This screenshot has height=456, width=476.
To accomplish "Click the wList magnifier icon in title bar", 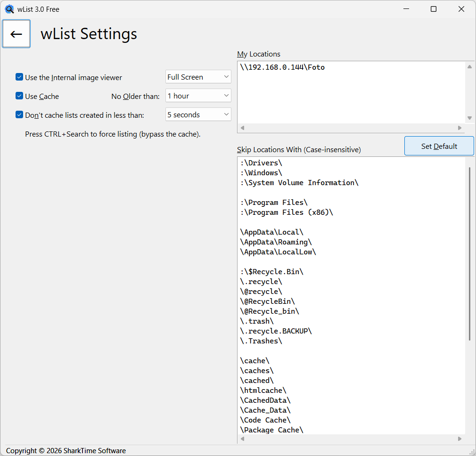I will tap(9, 8).
